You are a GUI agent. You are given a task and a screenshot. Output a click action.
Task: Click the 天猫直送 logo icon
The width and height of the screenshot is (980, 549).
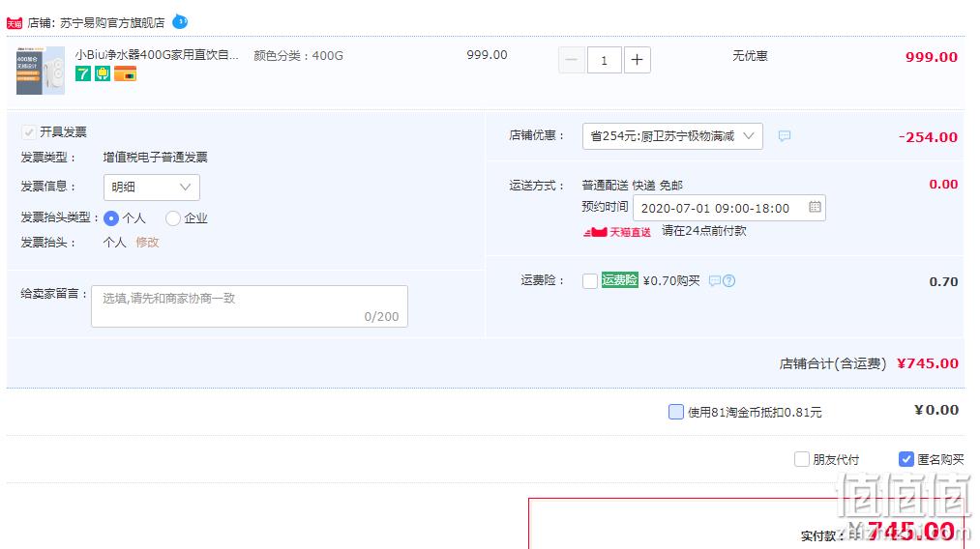(x=617, y=232)
